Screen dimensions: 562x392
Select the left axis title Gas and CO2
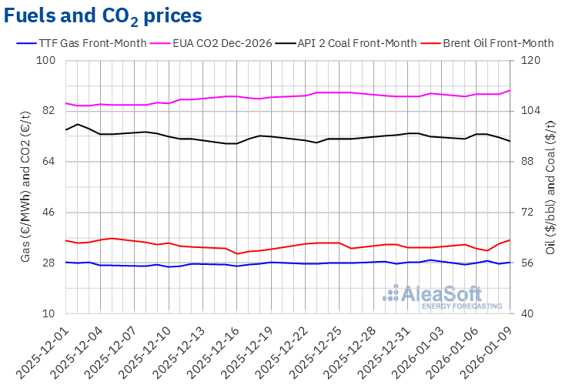point(25,186)
